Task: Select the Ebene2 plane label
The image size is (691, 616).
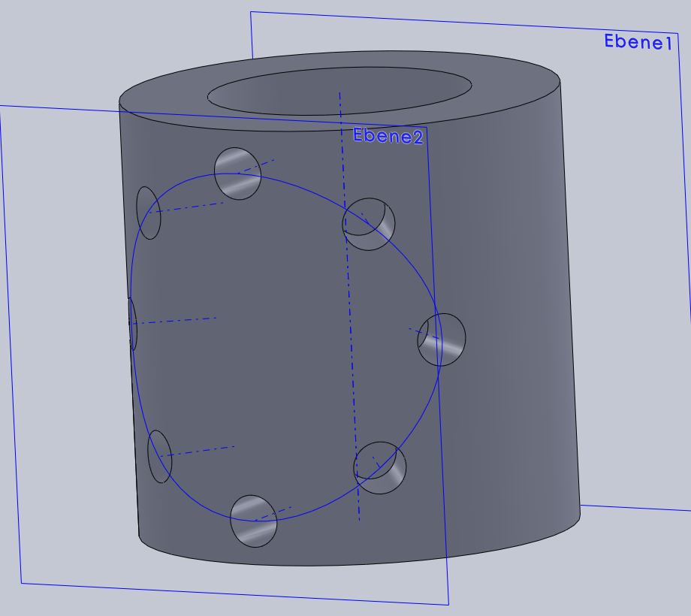Action: [x=388, y=136]
